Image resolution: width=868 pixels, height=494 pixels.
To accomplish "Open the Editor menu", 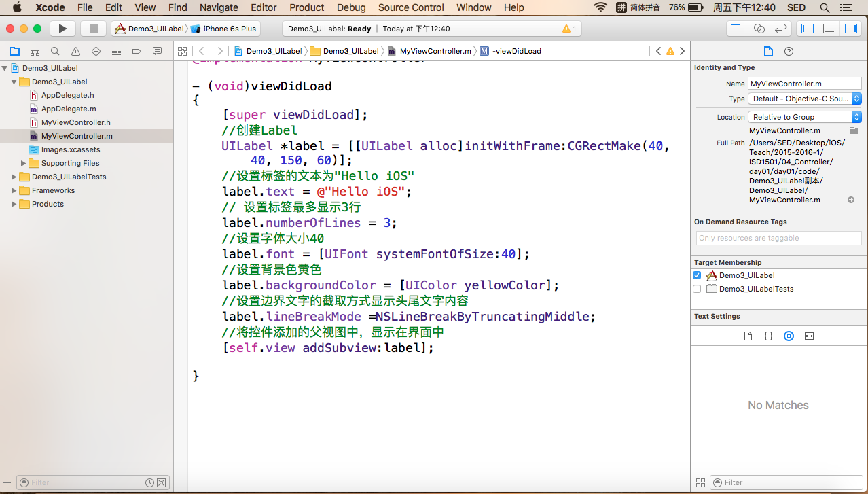I will pos(264,7).
